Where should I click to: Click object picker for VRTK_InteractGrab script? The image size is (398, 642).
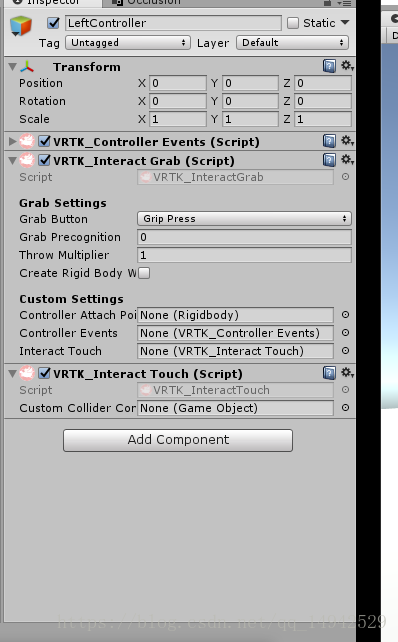point(346,177)
